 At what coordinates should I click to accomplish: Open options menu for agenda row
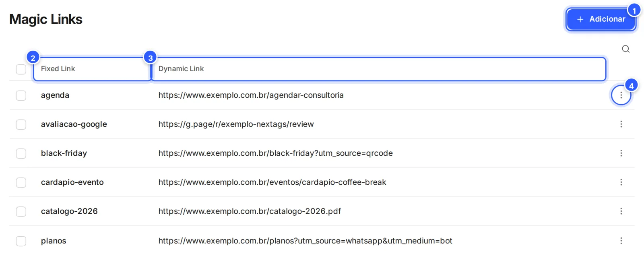621,95
